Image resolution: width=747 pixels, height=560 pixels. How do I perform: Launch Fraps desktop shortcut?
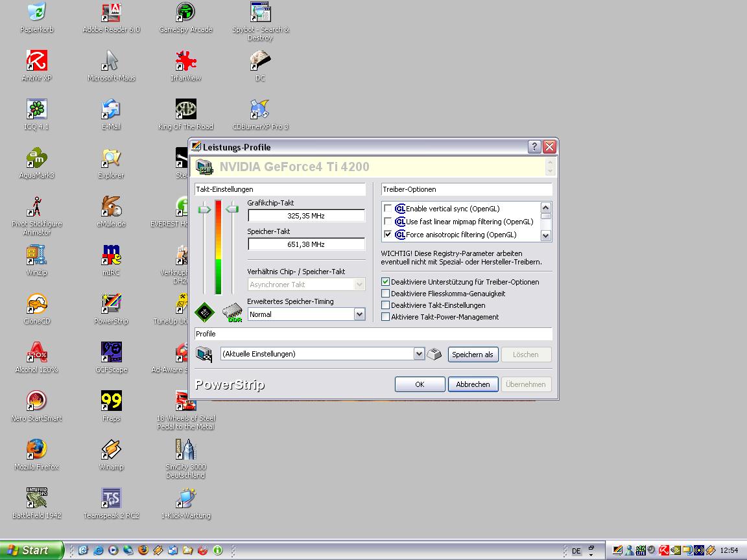111,401
